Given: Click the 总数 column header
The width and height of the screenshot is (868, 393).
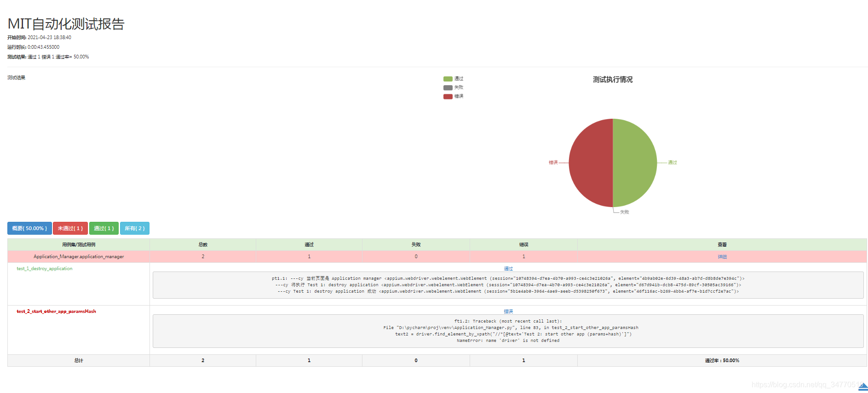Looking at the screenshot, I should pos(203,245).
